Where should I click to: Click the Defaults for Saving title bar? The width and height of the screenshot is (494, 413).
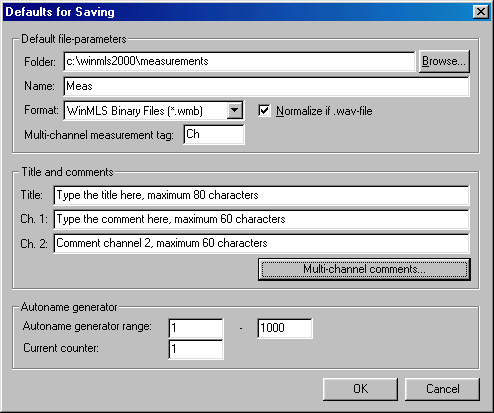[247, 12]
